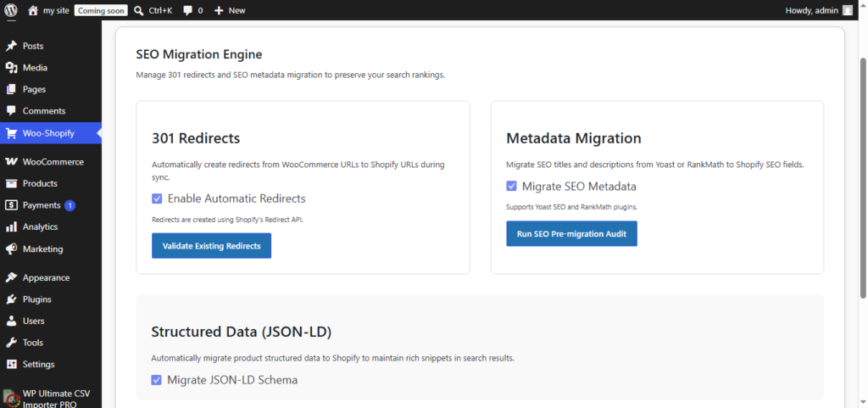This screenshot has height=408, width=868.
Task: Click the Plugins plug icon
Action: (11, 299)
